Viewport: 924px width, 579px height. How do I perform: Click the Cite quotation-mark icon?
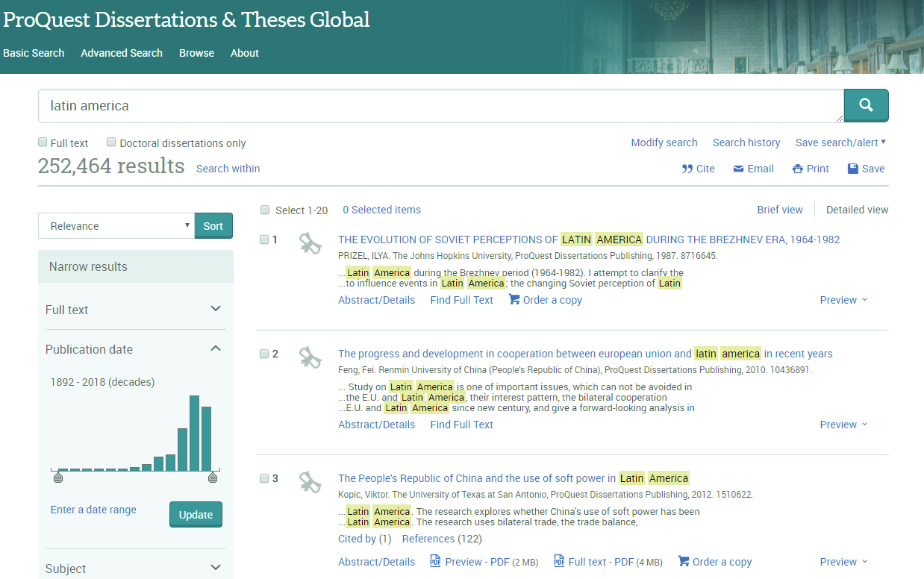[x=687, y=169]
